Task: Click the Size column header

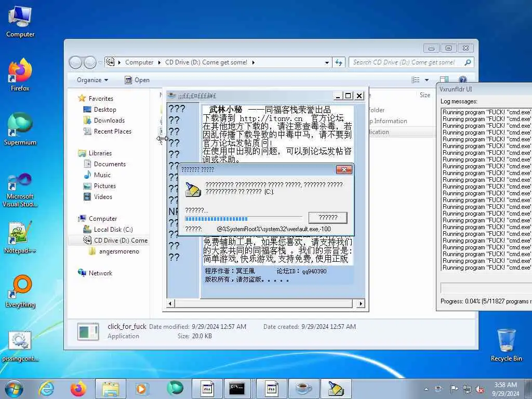Action: 425,95
